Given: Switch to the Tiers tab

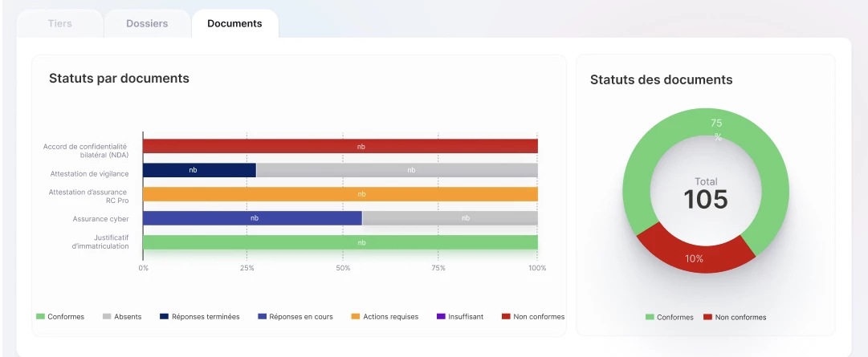Looking at the screenshot, I should click(60, 23).
